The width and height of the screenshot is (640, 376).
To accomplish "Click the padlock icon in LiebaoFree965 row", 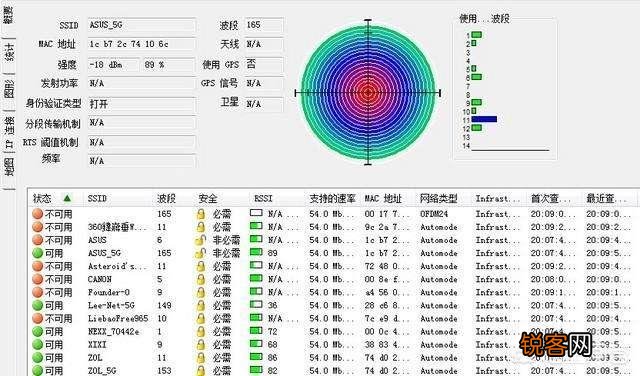I will click(x=200, y=318).
